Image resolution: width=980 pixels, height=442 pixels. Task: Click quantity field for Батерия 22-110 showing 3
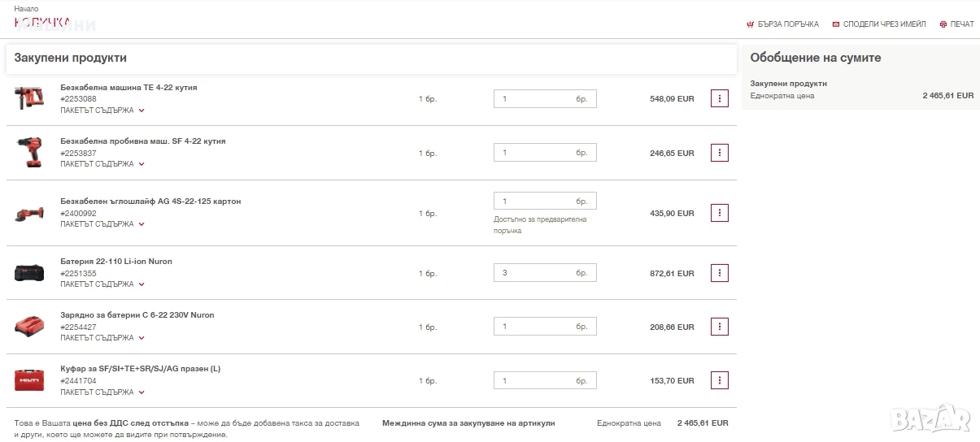(x=545, y=273)
